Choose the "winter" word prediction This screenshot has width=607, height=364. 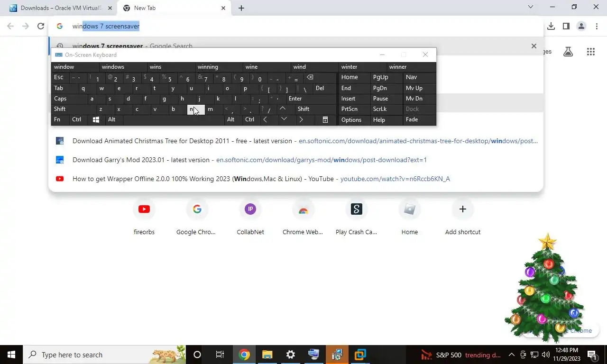coord(362,67)
